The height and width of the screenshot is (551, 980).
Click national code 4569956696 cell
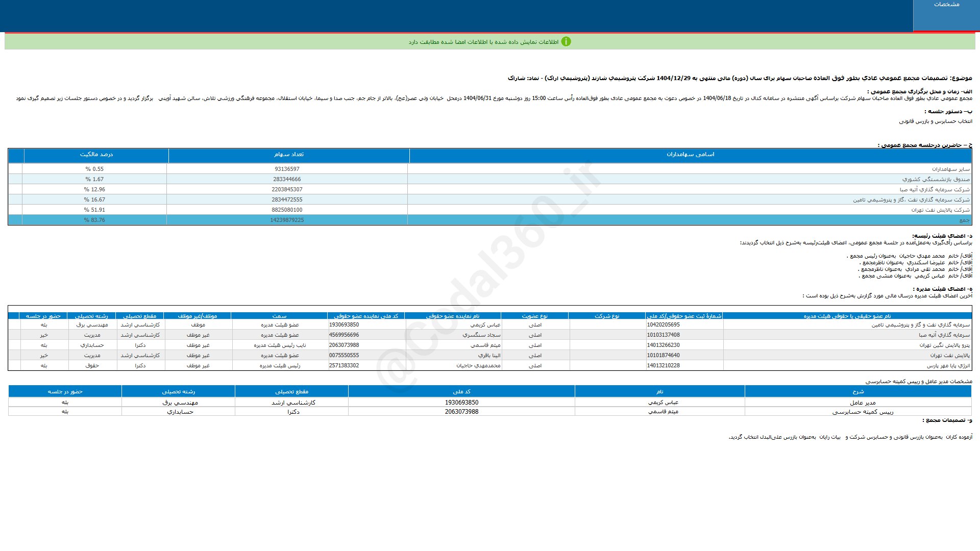coord(344,335)
